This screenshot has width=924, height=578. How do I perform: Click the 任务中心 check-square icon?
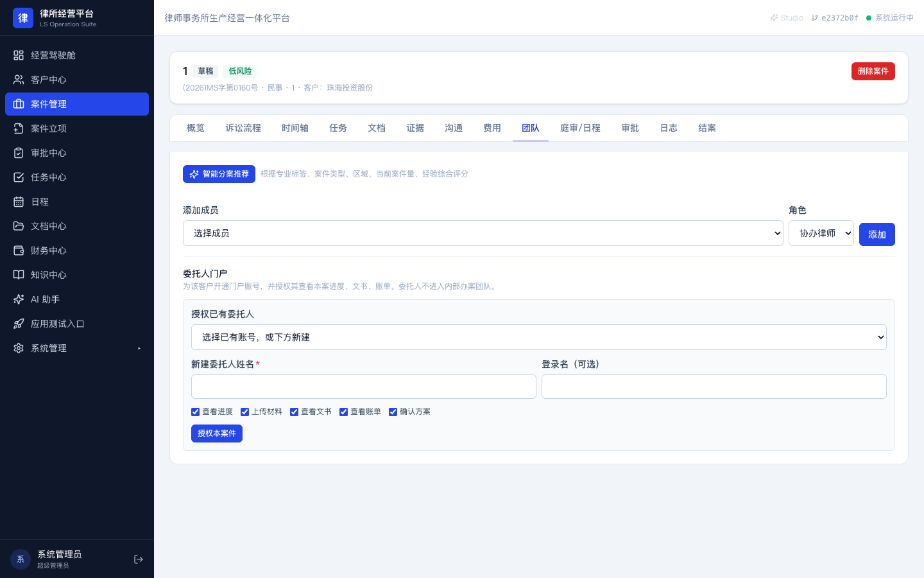pyautogui.click(x=19, y=177)
